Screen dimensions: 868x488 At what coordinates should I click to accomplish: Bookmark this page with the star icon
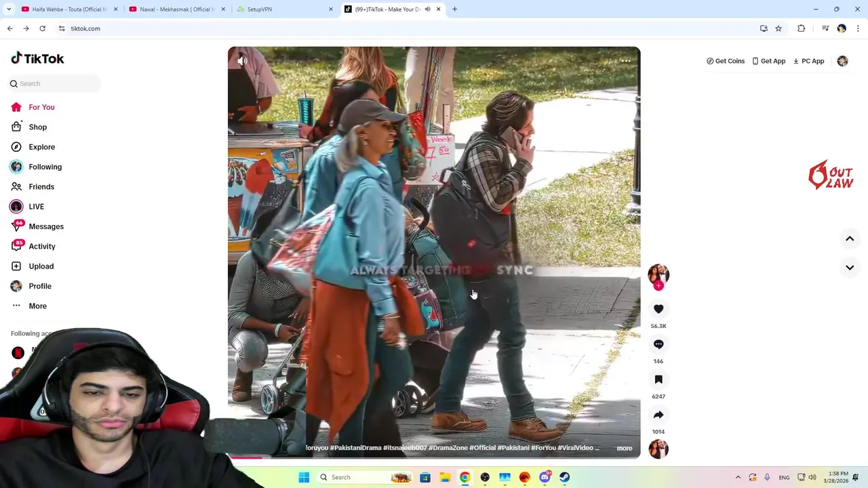(x=778, y=28)
